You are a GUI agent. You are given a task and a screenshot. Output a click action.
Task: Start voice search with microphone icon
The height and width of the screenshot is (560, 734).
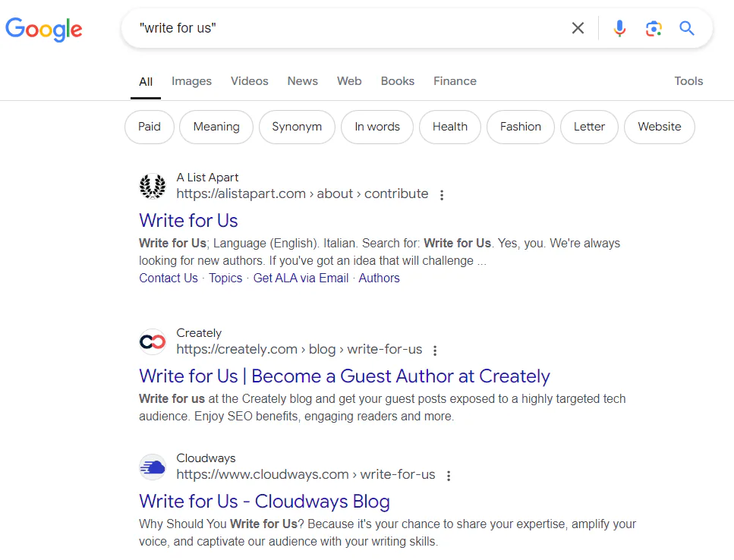pos(619,28)
